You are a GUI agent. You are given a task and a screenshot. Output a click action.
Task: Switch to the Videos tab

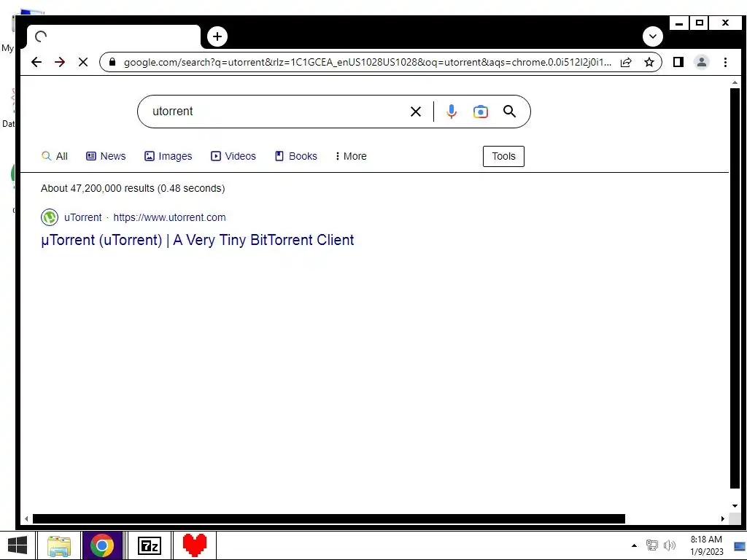tap(233, 156)
